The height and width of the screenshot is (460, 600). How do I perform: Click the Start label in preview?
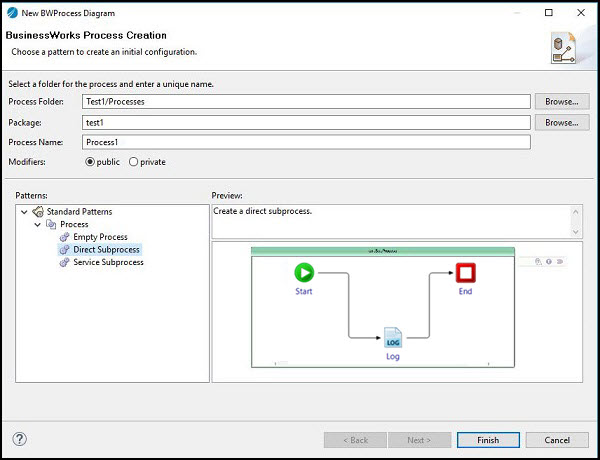304,291
